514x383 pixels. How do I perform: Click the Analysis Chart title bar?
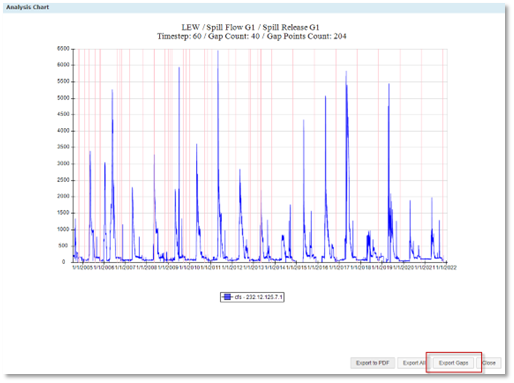[x=254, y=7]
